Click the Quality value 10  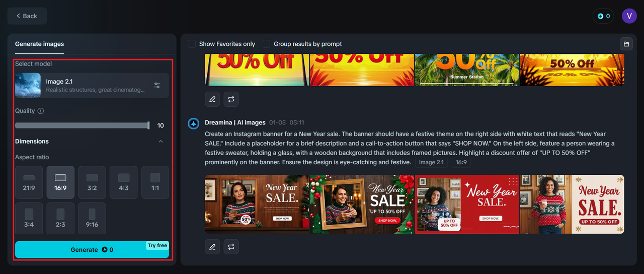point(160,126)
